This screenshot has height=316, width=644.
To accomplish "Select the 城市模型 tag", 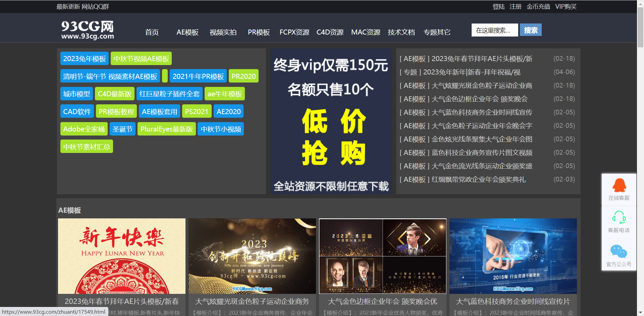I will click(76, 94).
